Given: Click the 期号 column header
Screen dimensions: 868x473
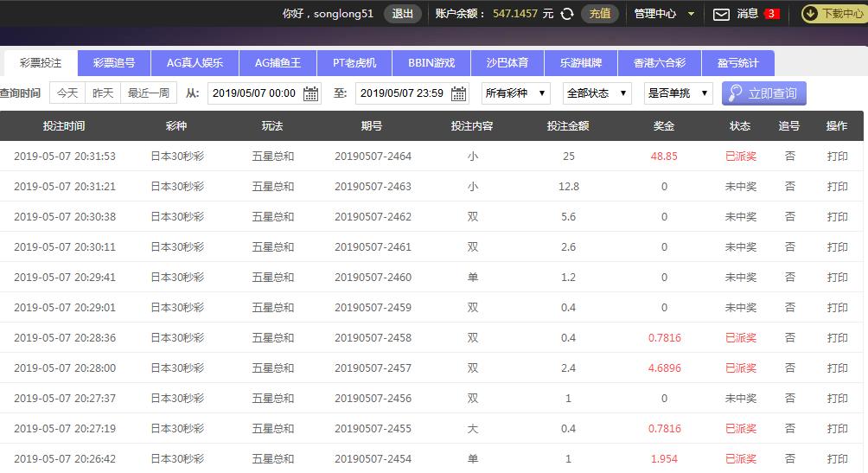Looking at the screenshot, I should (x=372, y=126).
